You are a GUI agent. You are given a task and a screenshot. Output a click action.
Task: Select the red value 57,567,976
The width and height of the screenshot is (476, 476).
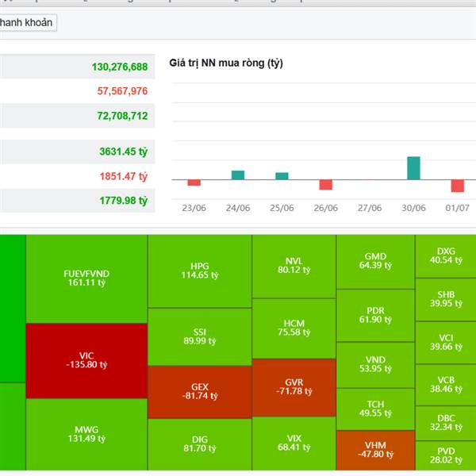[122, 91]
